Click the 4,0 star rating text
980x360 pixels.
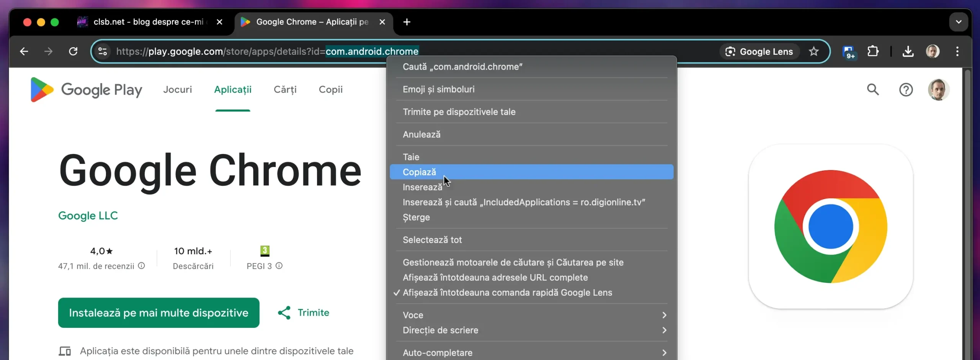101,251
